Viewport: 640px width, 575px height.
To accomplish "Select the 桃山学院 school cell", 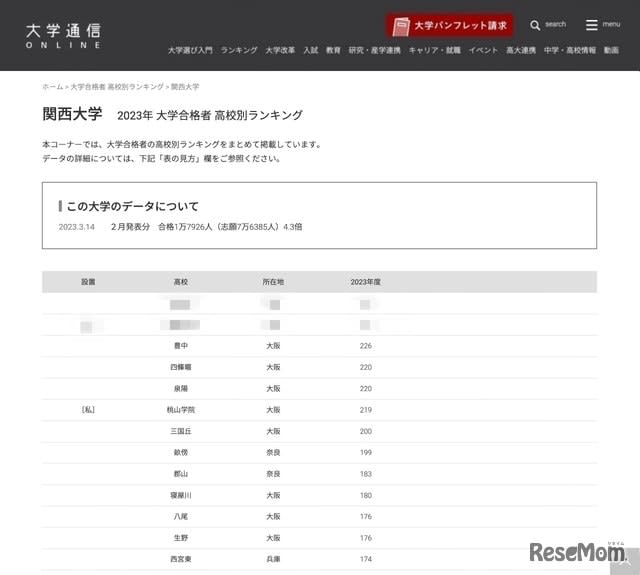I will coord(181,410).
